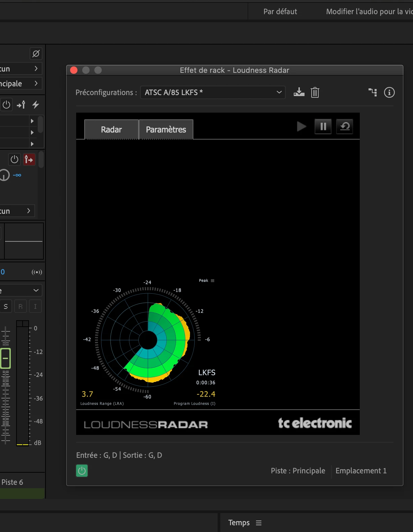Pause the loudness radar
The width and height of the screenshot is (413, 532).
323,126
